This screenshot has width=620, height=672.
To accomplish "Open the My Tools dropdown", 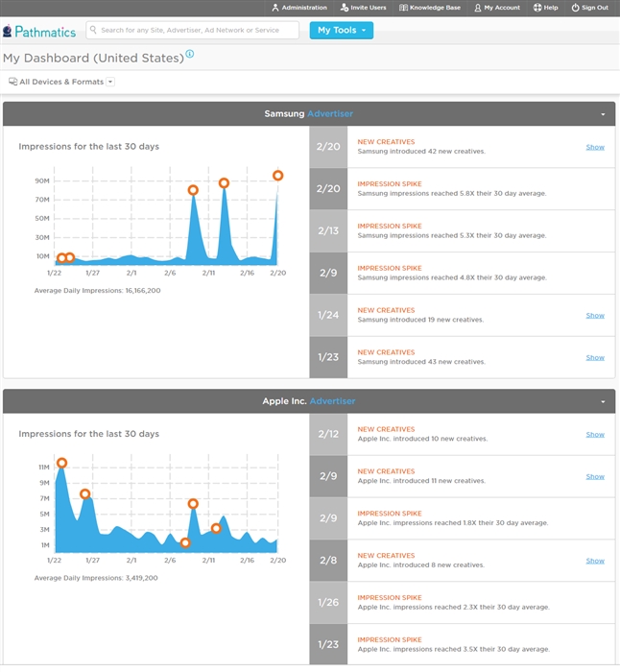I will [341, 31].
